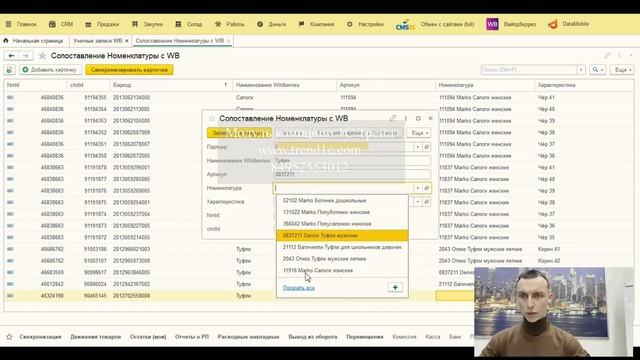
Task: Favorite the dialog with its star icon
Action: coord(211,118)
